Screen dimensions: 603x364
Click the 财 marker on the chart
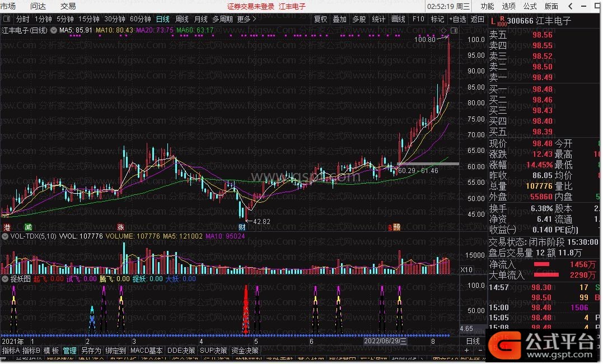pos(242,227)
